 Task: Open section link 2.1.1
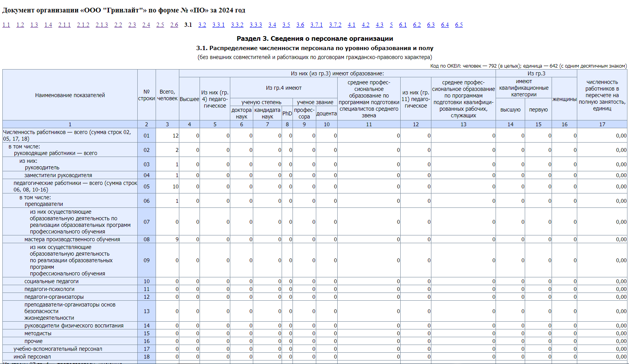(65, 25)
